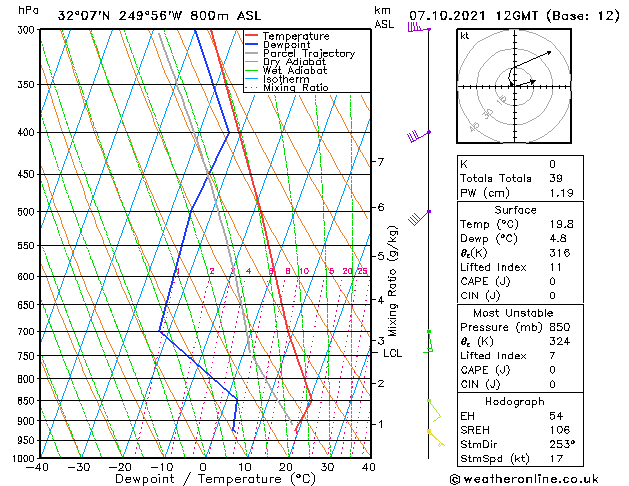629x486 pixels.
Task: Click the Totals Totals index row
Action: [x=520, y=178]
